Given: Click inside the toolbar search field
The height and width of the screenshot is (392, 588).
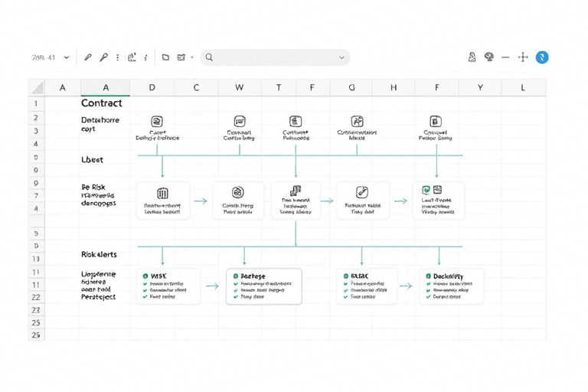Looking at the screenshot, I should click(276, 57).
